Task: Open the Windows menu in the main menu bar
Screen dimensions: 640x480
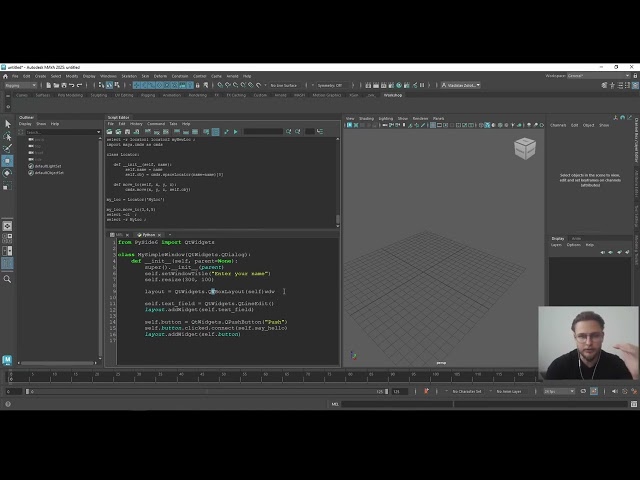Action: tap(108, 76)
